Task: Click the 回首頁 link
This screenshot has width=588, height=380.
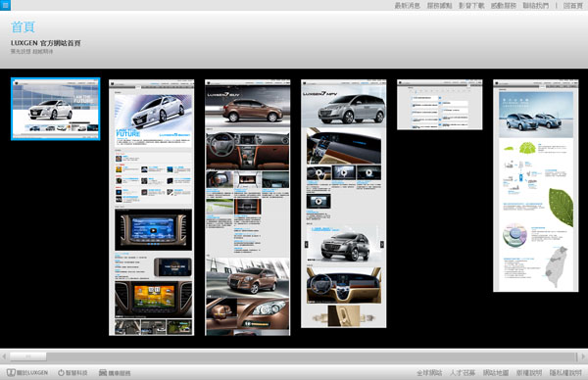Action: (x=572, y=5)
